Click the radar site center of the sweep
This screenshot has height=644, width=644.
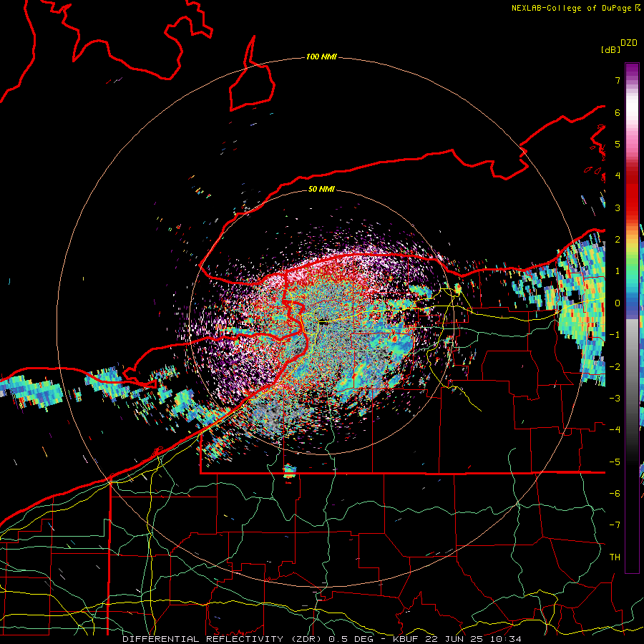point(322,323)
